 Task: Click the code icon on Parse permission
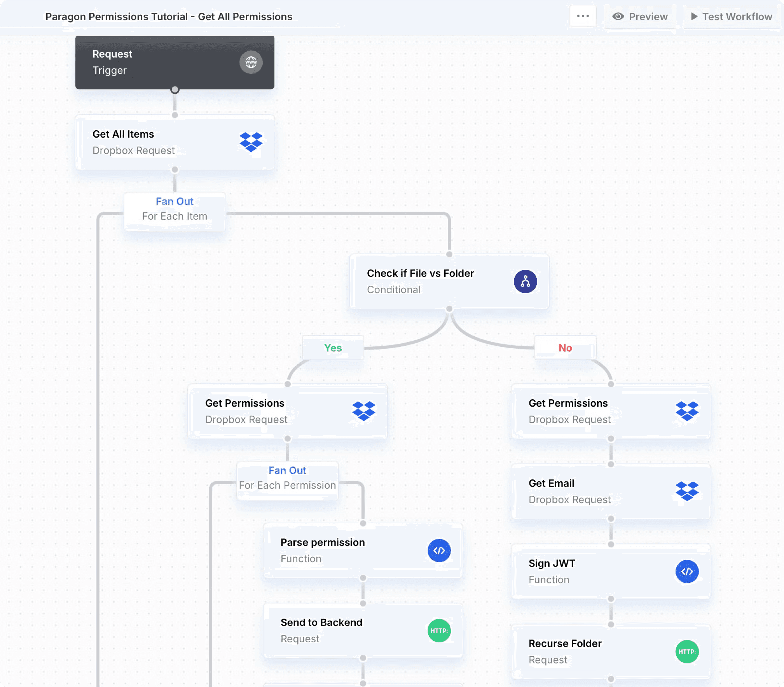439,551
